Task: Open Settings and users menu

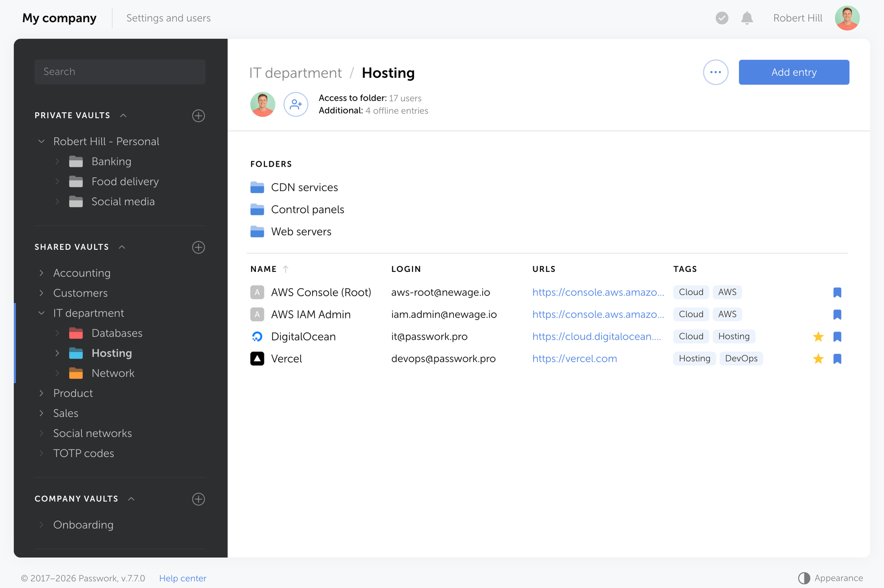Action: pos(168,18)
